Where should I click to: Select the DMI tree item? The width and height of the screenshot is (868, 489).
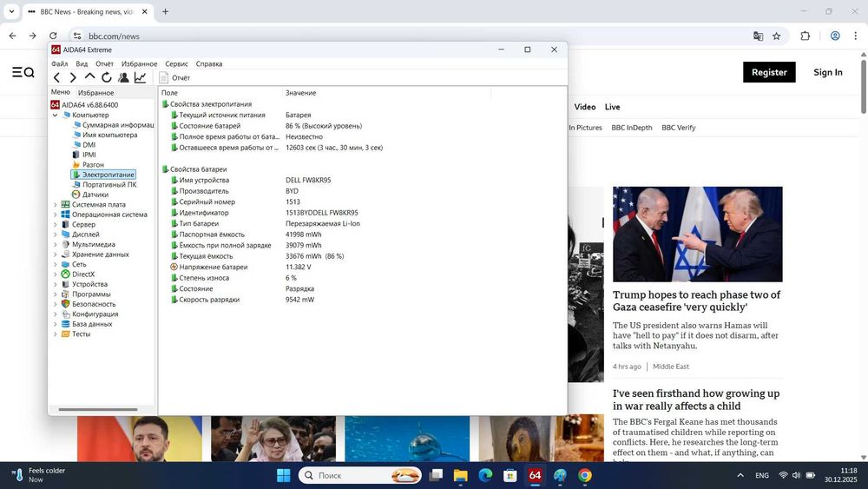[x=84, y=145]
